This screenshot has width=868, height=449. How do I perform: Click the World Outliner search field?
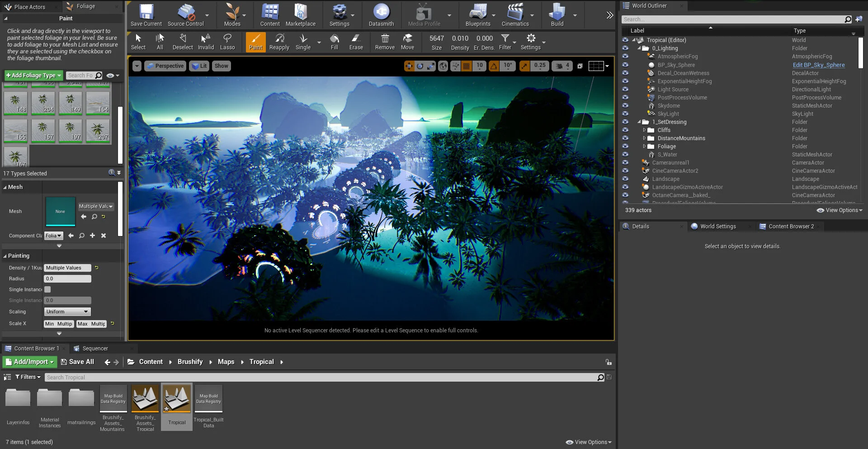[732, 19]
